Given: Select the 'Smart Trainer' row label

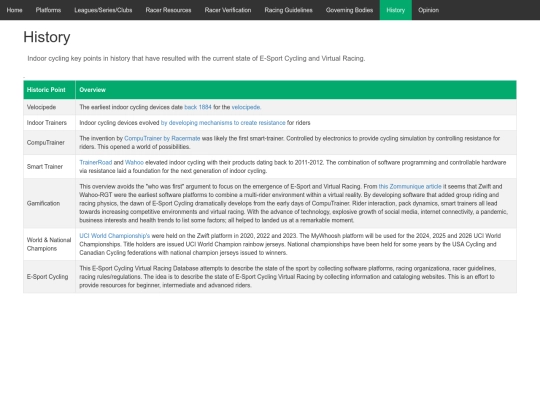Looking at the screenshot, I should (x=45, y=167).
